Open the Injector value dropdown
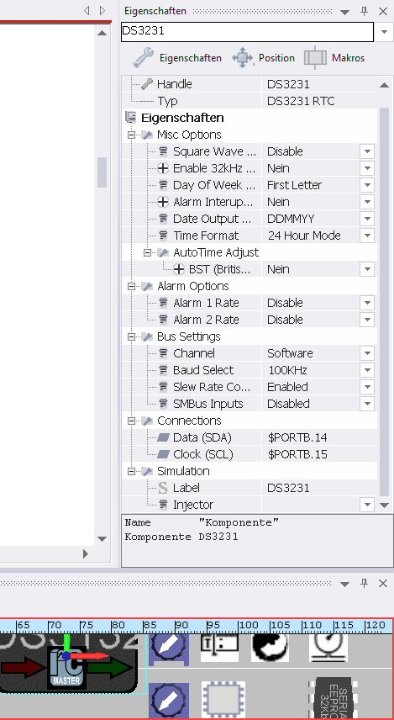394x720 pixels. pos(367,505)
